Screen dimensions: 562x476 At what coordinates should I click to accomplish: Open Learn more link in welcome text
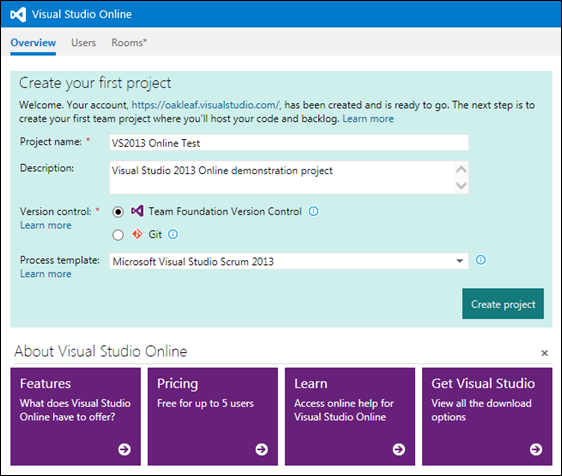[368, 119]
